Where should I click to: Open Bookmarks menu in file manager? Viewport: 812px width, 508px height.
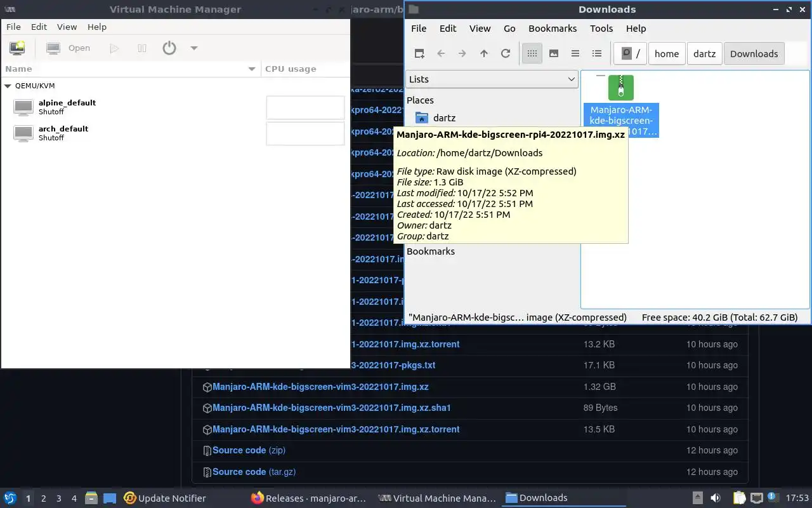[x=553, y=28]
